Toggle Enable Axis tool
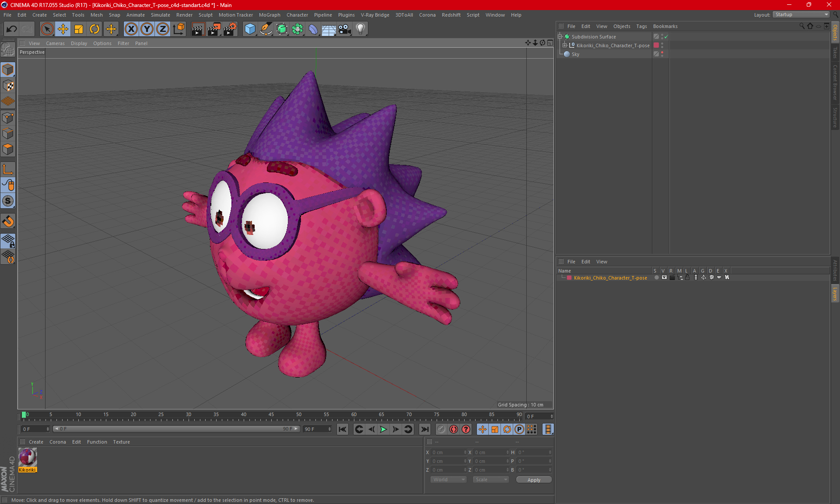This screenshot has width=840, height=504. 8,169
